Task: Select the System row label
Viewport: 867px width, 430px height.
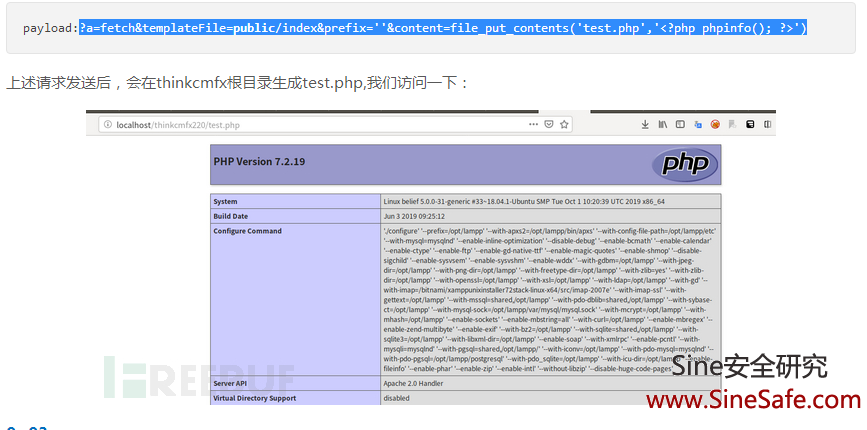Action: coord(227,202)
